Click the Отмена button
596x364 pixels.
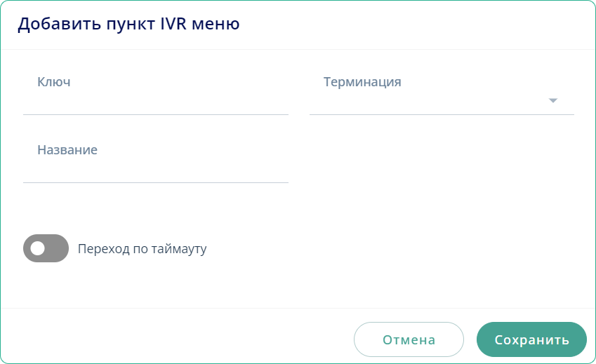[x=409, y=340]
